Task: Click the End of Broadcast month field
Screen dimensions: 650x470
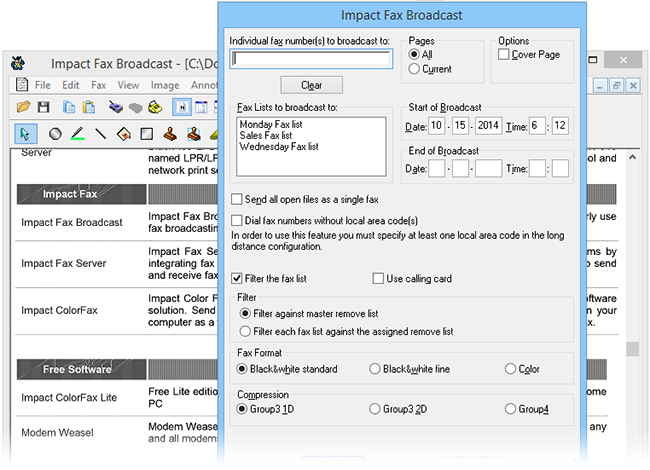Action: coord(437,169)
